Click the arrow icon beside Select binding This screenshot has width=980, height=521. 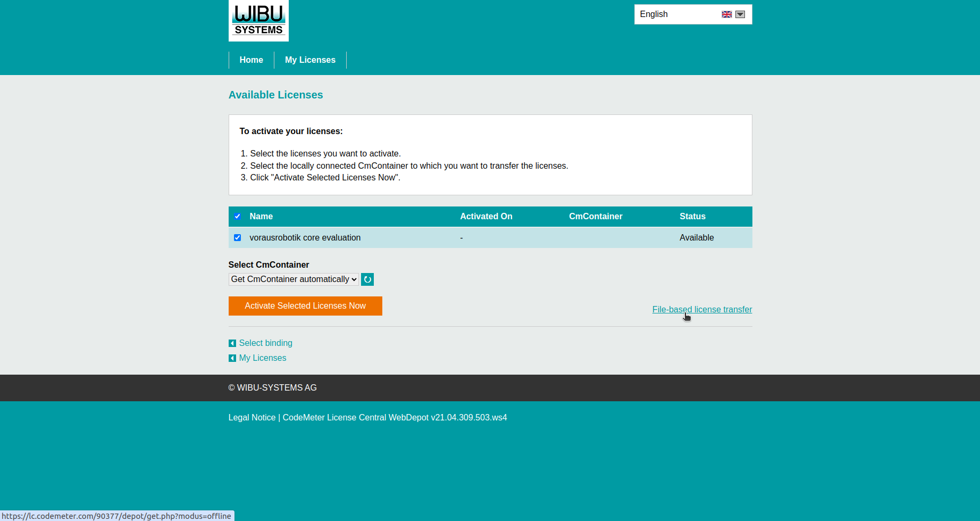[x=232, y=343]
